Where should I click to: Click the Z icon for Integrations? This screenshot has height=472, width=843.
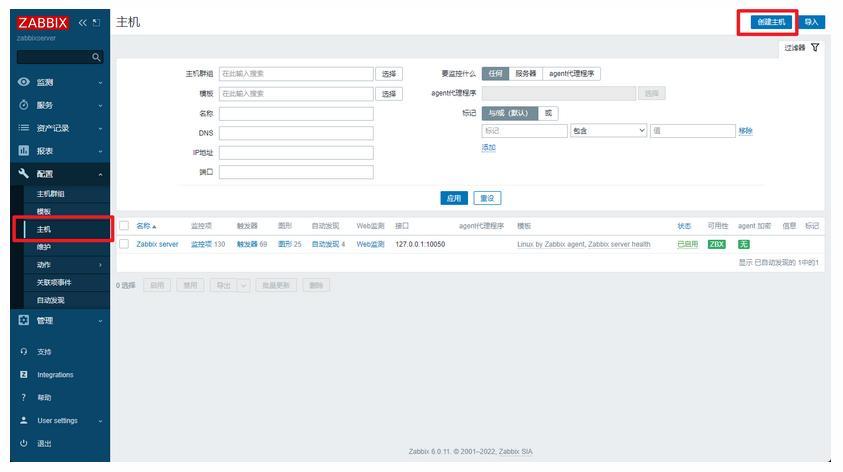24,374
